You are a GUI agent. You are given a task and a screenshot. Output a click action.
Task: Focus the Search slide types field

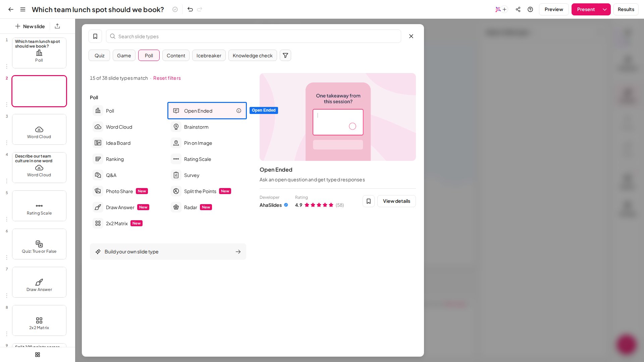click(x=254, y=36)
